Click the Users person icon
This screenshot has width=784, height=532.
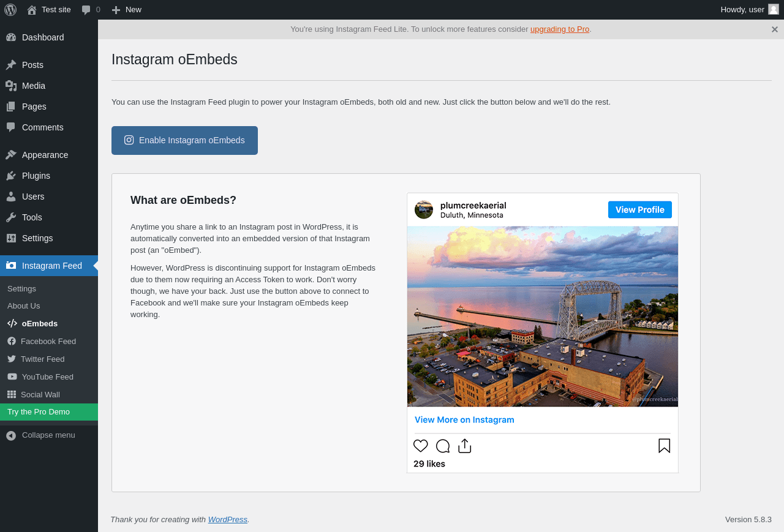pos(11,197)
